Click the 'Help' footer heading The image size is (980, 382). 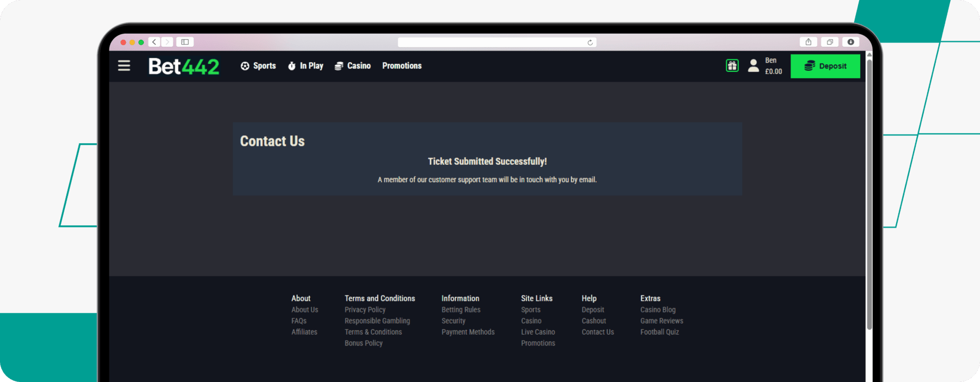coord(589,298)
